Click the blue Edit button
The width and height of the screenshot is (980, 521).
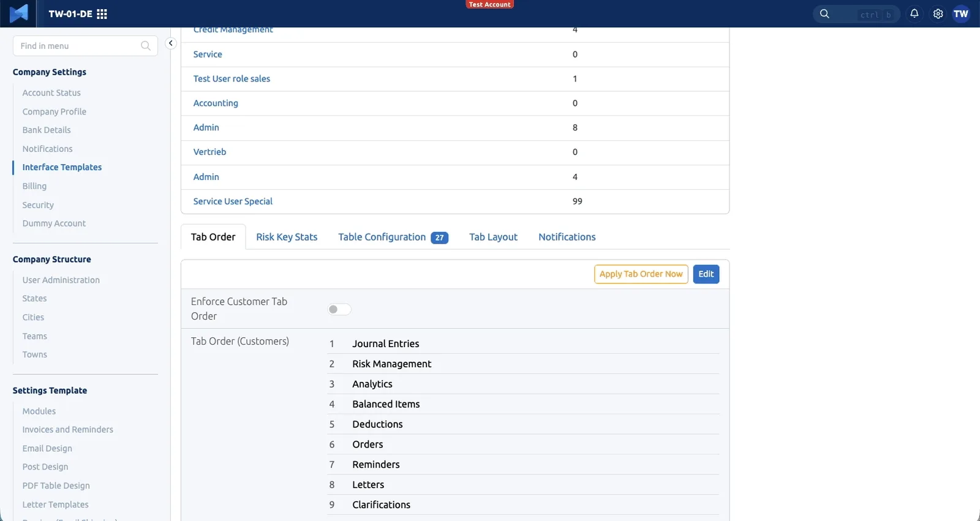pyautogui.click(x=706, y=274)
